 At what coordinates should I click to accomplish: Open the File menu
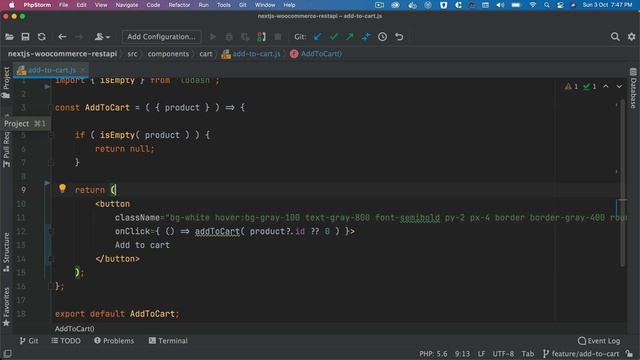click(63, 5)
